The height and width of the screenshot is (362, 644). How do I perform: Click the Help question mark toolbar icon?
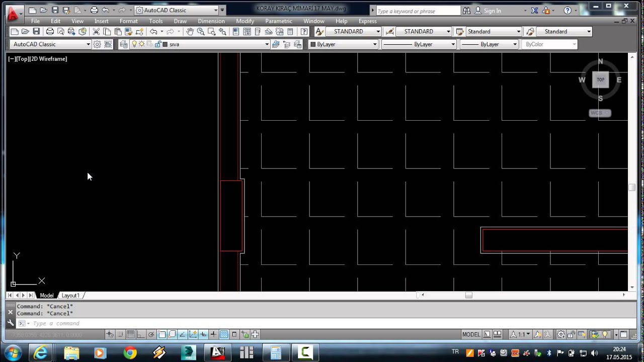304,31
